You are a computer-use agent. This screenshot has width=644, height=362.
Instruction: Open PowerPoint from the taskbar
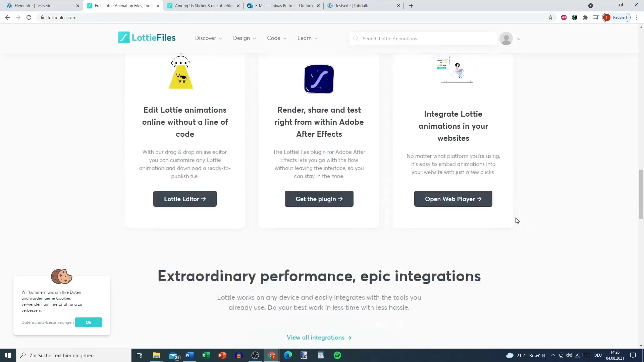[222, 355]
